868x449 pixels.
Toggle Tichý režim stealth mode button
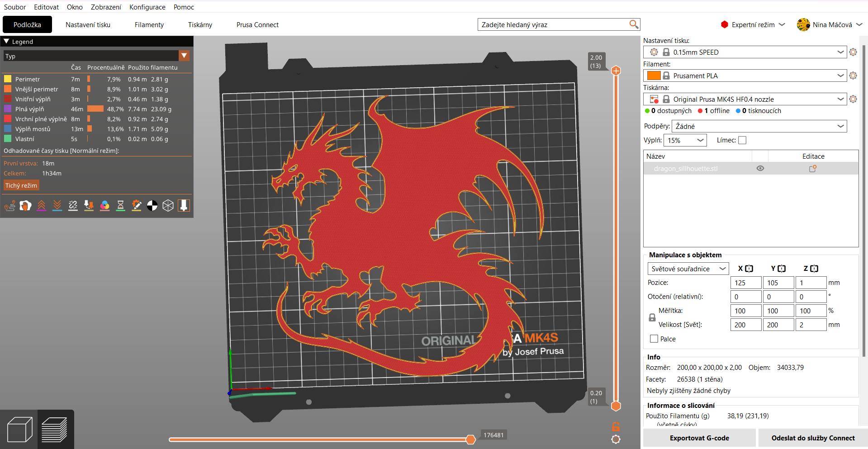pyautogui.click(x=21, y=185)
